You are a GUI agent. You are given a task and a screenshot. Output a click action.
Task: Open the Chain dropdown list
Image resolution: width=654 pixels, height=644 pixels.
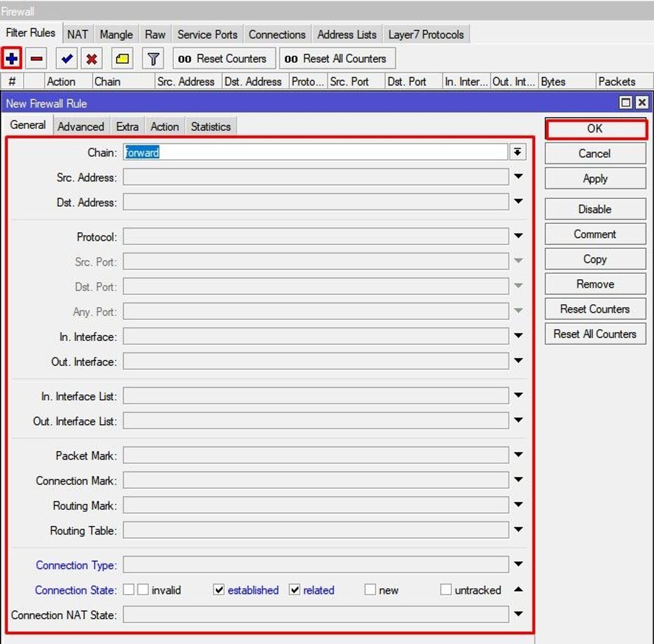point(518,152)
